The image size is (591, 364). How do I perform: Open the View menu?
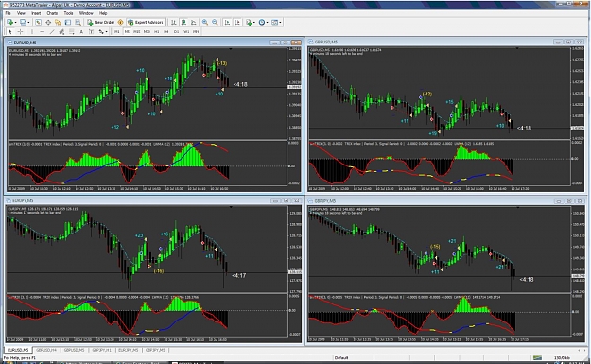(x=21, y=13)
